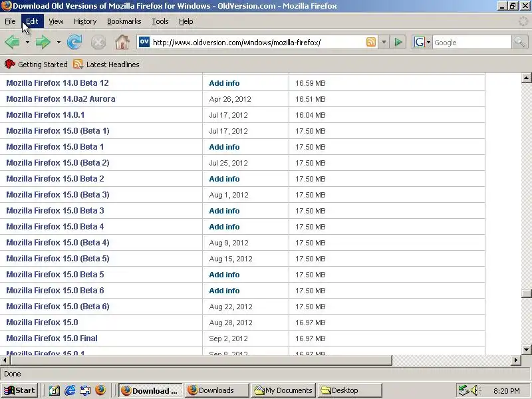
Task: Click the vertical scrollbar down arrow
Action: click(x=526, y=350)
